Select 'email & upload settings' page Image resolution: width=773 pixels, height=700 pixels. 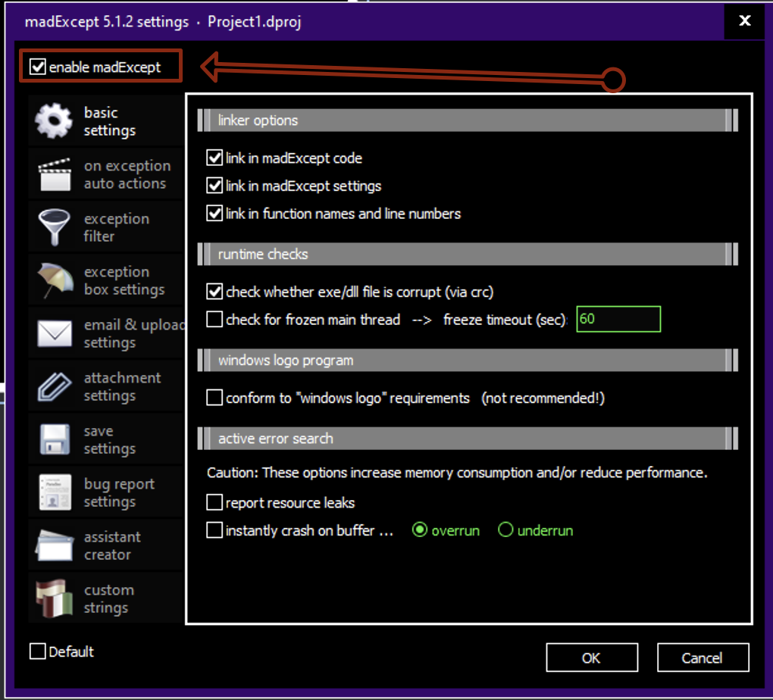pyautogui.click(x=135, y=333)
